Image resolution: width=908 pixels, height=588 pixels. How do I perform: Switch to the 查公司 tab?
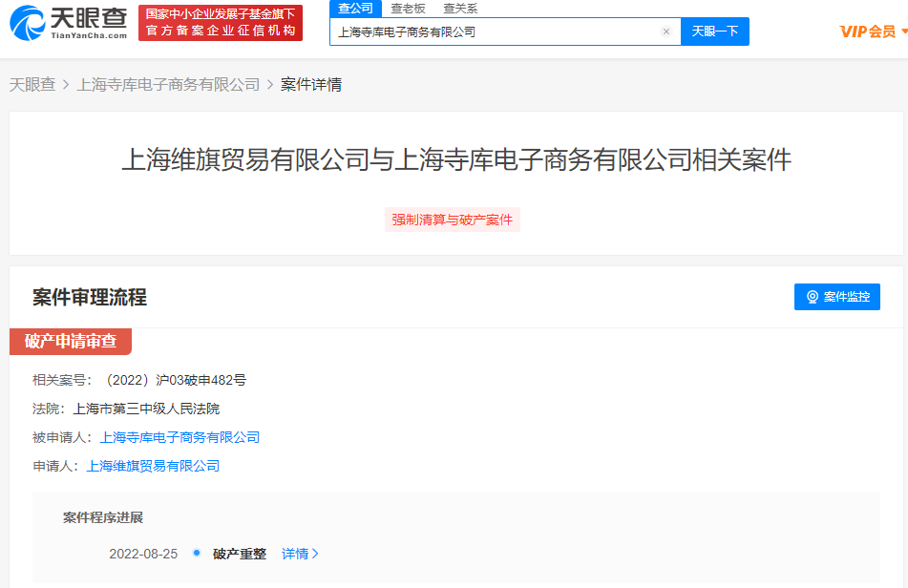pyautogui.click(x=355, y=9)
